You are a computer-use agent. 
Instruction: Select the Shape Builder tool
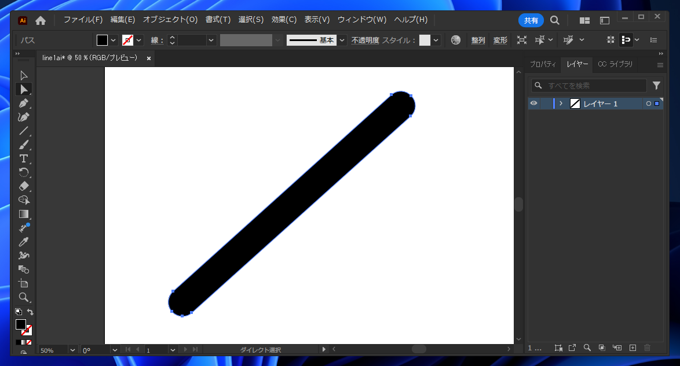coord(23,200)
